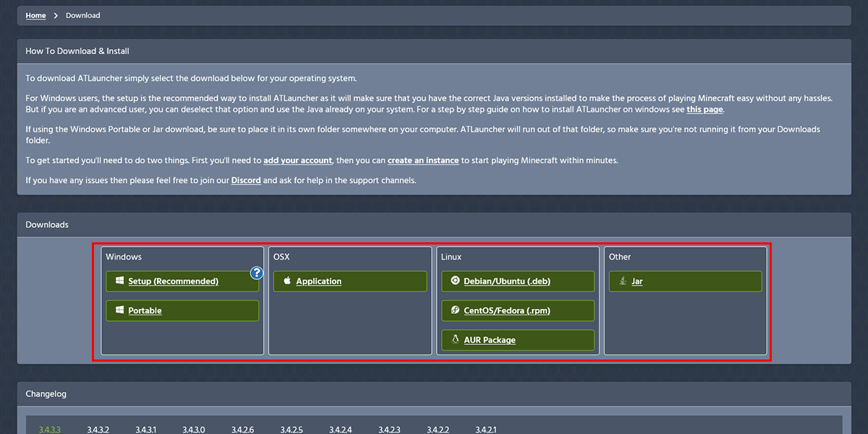This screenshot has height=434, width=868.
Task: Download the OSX Application
Action: (350, 281)
